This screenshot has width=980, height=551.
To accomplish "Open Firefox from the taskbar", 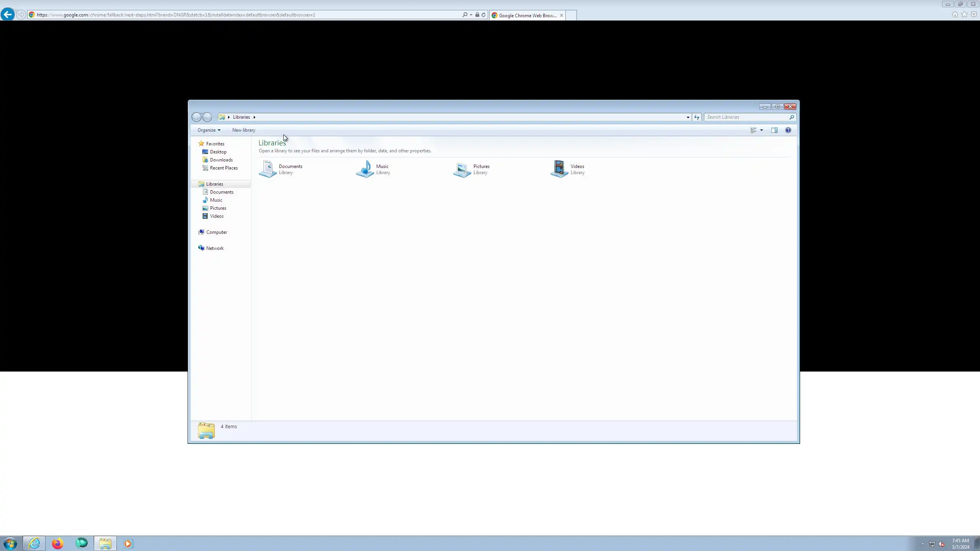I will (57, 543).
